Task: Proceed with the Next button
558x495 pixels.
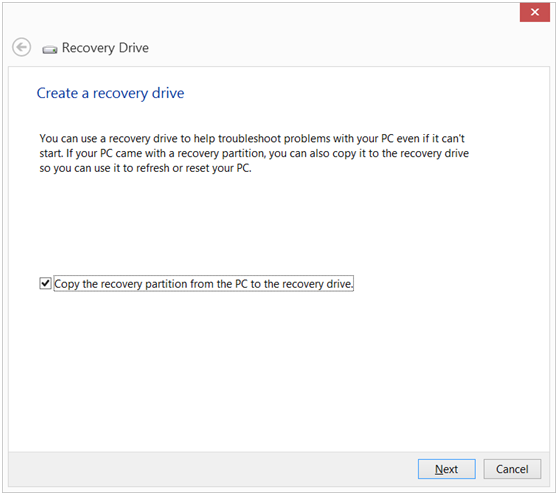Action: (x=447, y=469)
